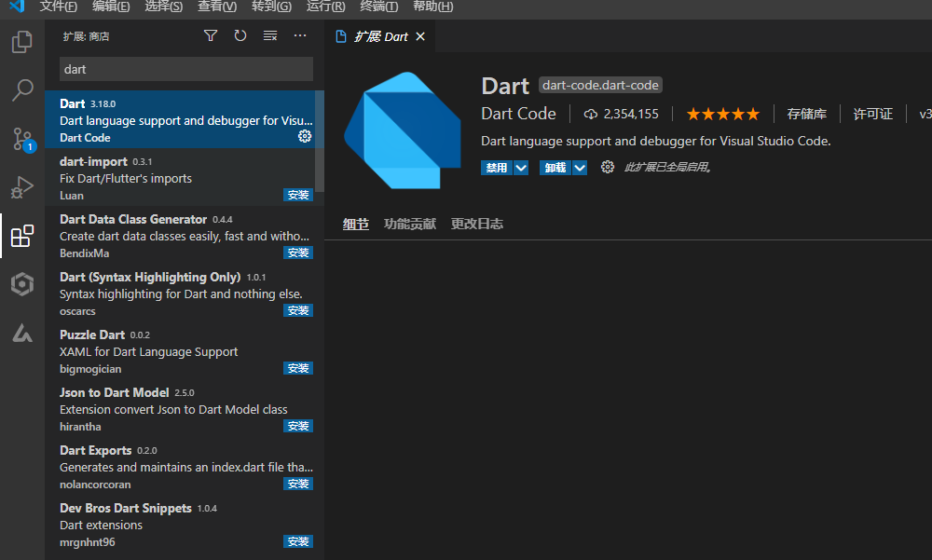Open the more actions ellipsis menu

point(300,35)
